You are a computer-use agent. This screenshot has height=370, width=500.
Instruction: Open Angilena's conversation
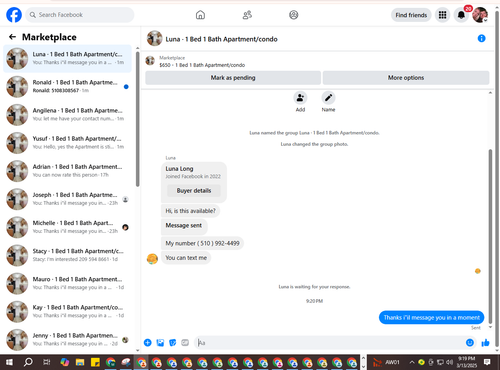click(67, 115)
